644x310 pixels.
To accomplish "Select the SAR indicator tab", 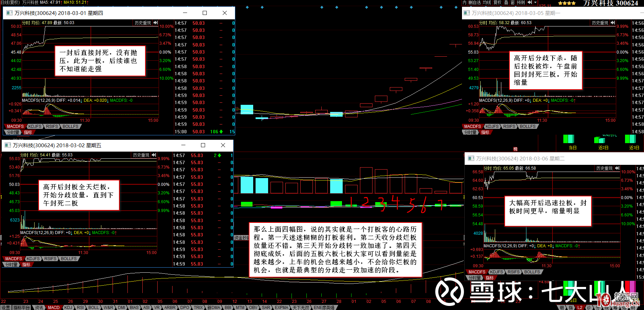I will pyautogui.click(x=266, y=308).
